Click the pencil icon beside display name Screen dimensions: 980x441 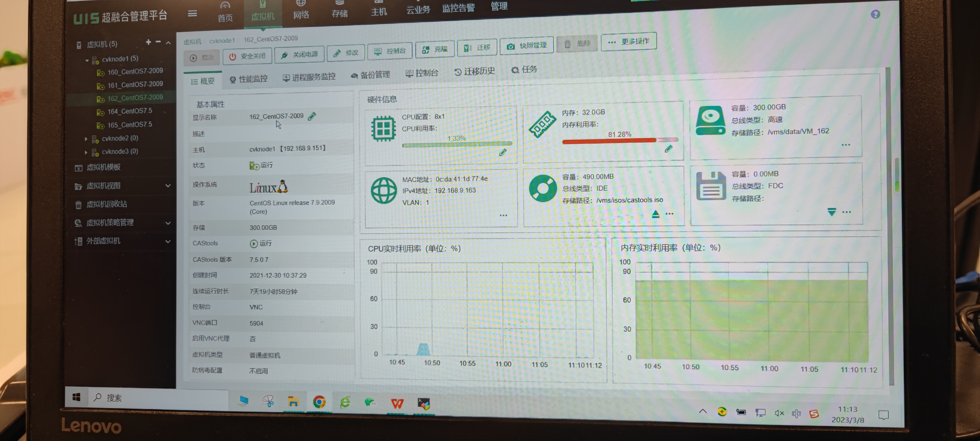point(312,116)
